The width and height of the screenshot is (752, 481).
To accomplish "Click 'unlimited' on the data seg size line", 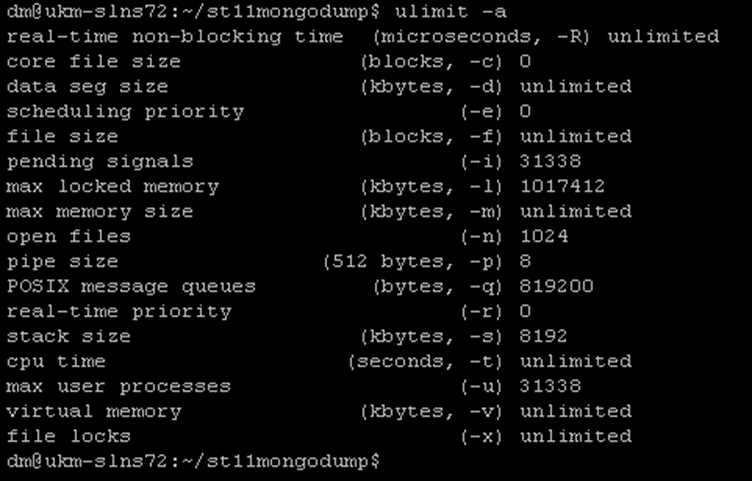I will 576,87.
